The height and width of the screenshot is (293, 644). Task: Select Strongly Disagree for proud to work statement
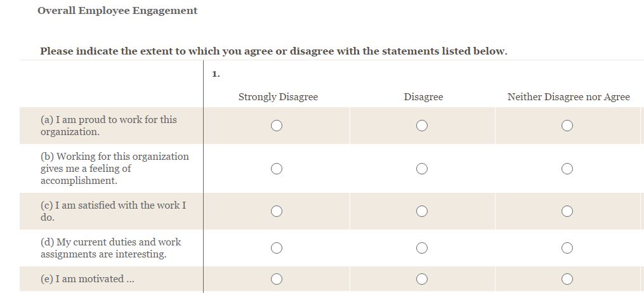click(x=277, y=126)
